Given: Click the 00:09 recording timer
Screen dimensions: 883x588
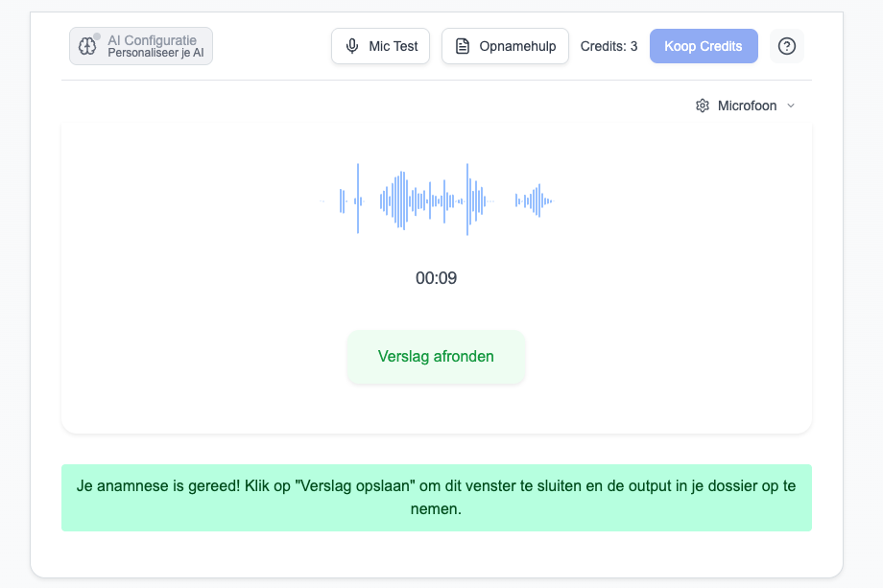Looking at the screenshot, I should (x=436, y=278).
